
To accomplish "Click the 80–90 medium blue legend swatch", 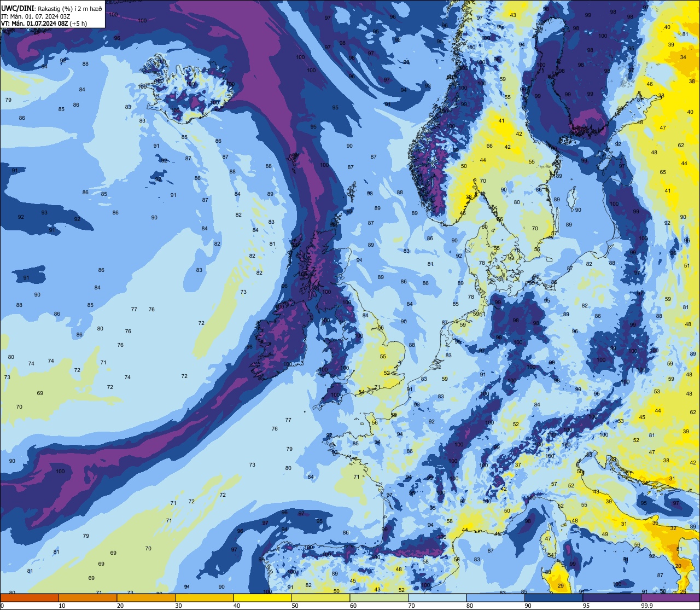I will (x=495, y=597).
